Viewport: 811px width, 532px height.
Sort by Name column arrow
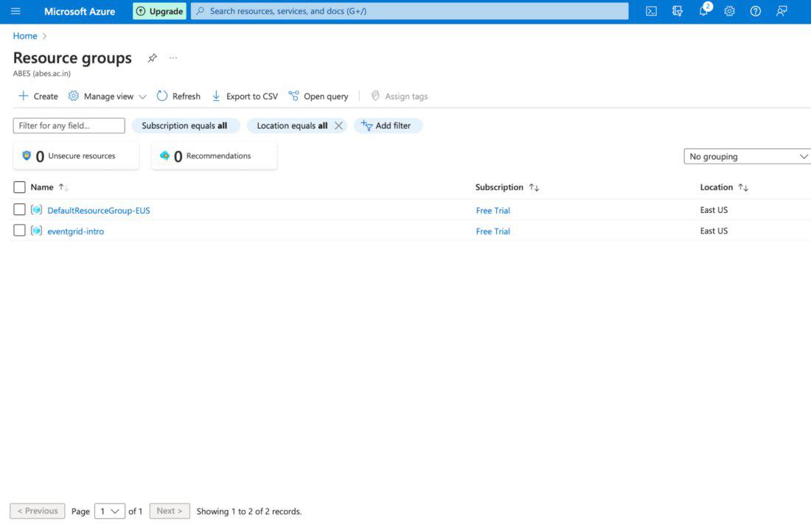pos(63,187)
